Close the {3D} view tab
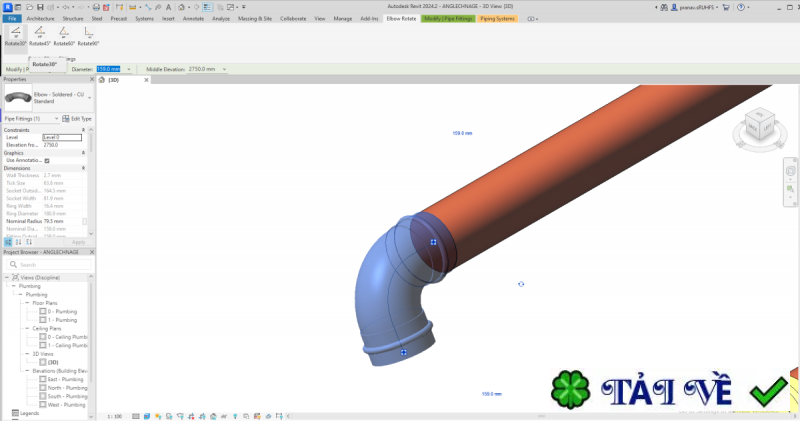 pos(146,80)
